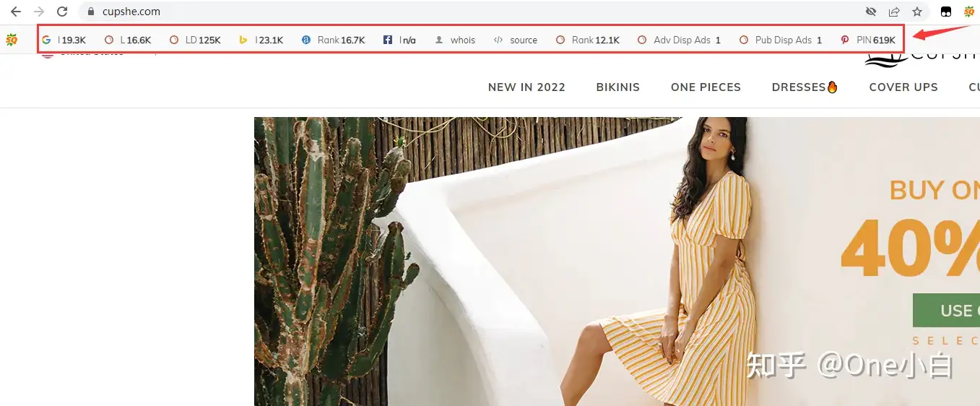Open Pub Disp Ads parameter

pyautogui.click(x=781, y=40)
